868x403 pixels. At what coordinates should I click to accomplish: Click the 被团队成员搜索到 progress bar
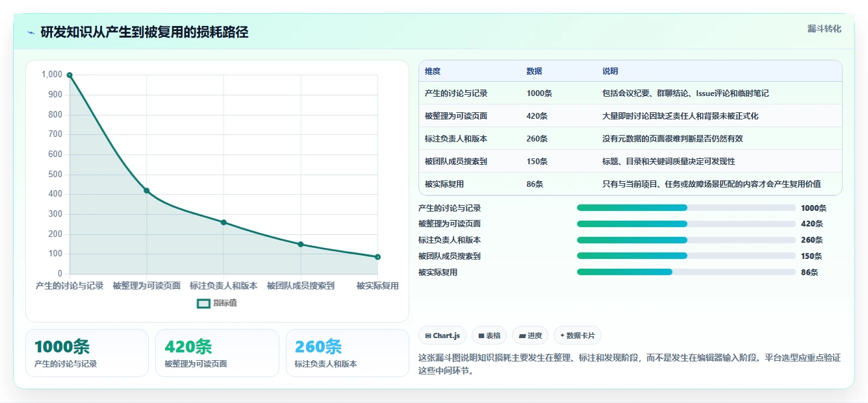click(x=686, y=256)
